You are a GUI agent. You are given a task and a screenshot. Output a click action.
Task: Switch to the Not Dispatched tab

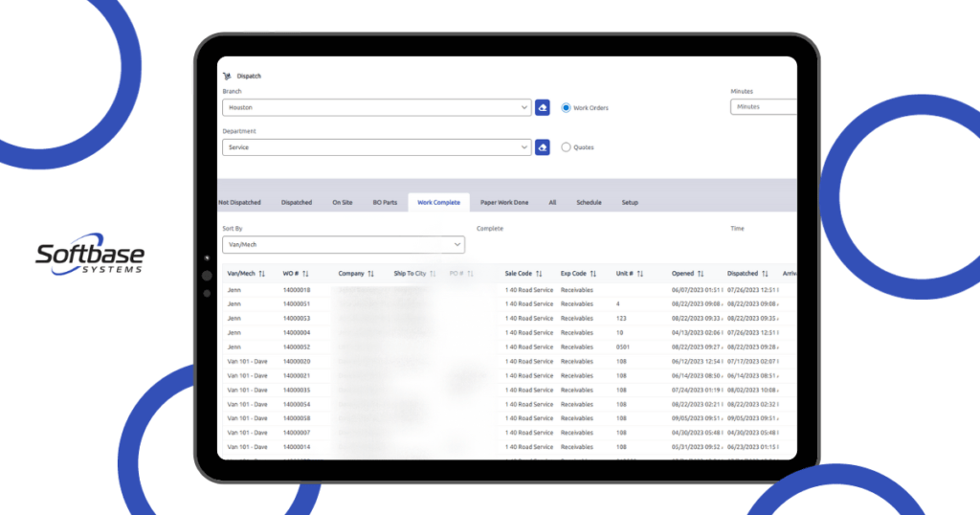[x=239, y=203]
